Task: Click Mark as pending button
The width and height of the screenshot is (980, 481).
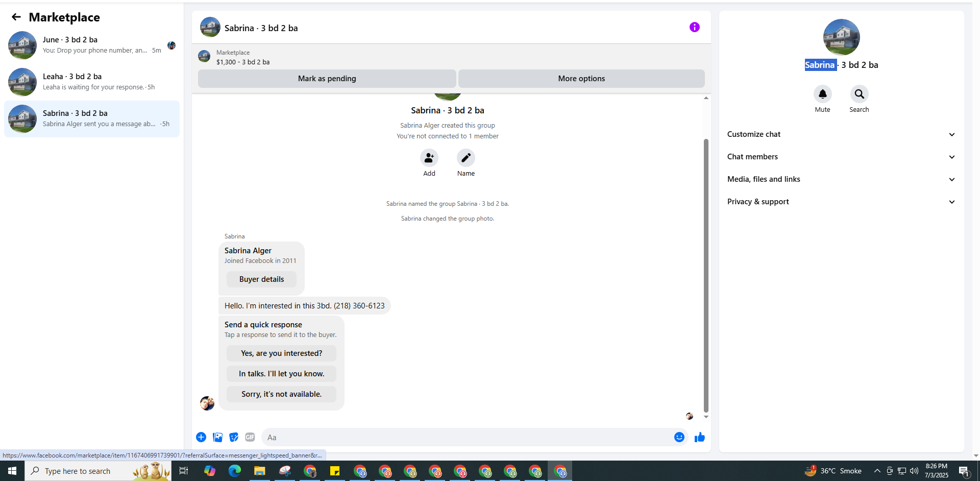Action: pyautogui.click(x=327, y=79)
